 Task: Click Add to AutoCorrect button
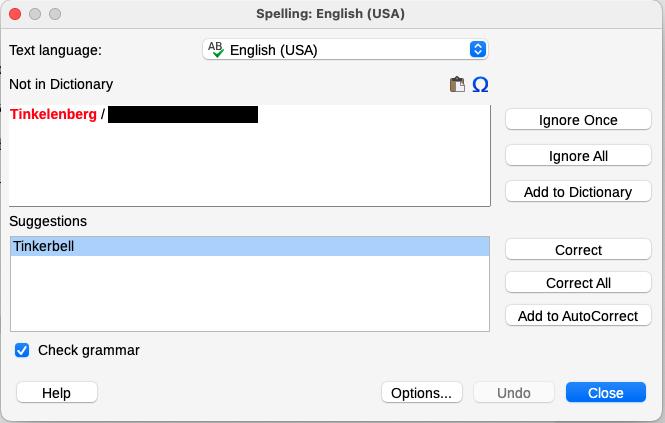point(578,316)
